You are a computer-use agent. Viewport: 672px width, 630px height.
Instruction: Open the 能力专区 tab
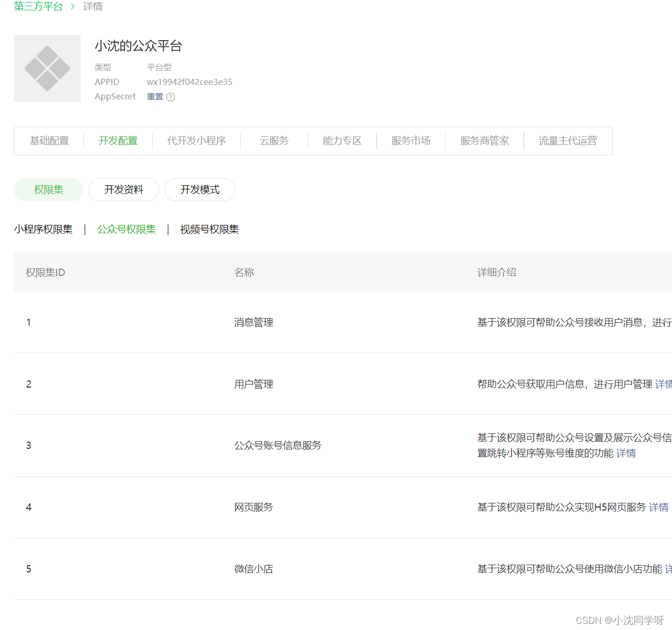[342, 141]
